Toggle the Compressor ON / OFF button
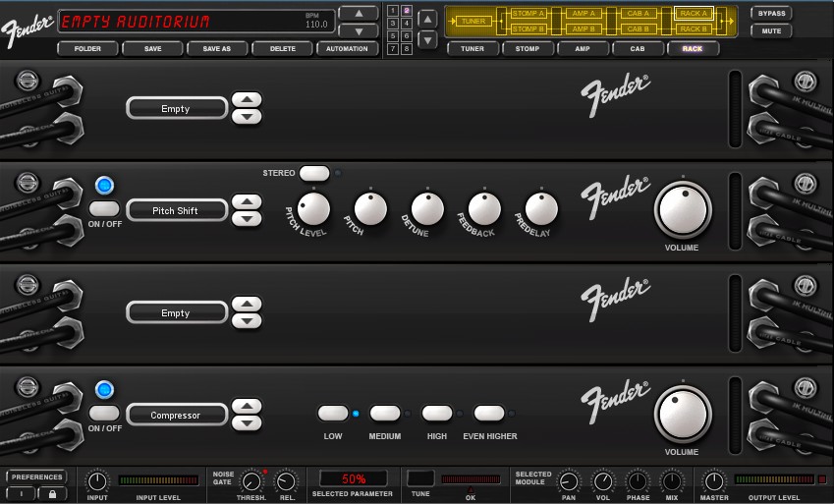The width and height of the screenshot is (834, 504). point(104,413)
